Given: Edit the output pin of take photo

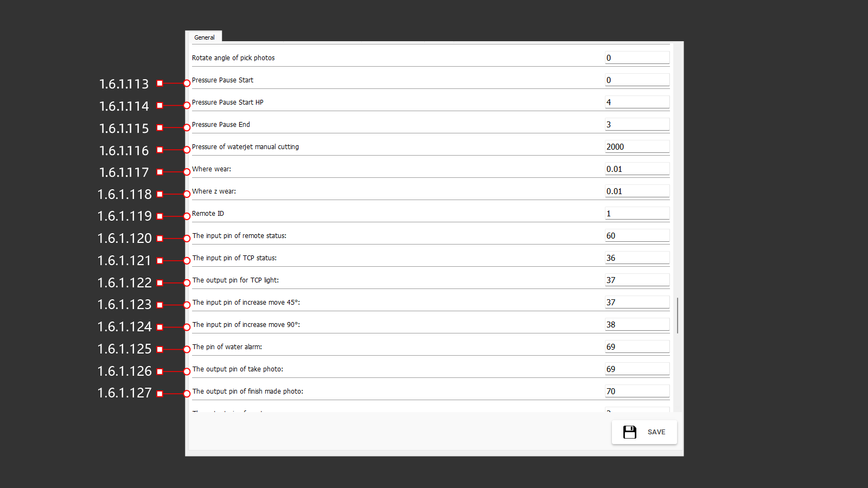Looking at the screenshot, I should click(x=637, y=369).
